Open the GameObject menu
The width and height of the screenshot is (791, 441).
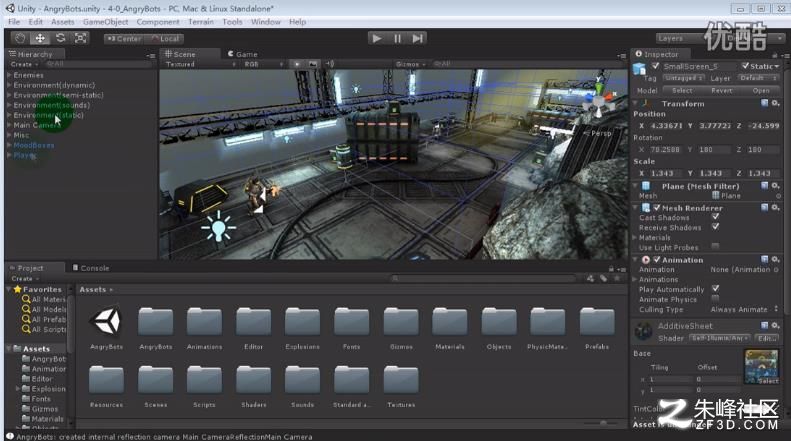tap(105, 22)
